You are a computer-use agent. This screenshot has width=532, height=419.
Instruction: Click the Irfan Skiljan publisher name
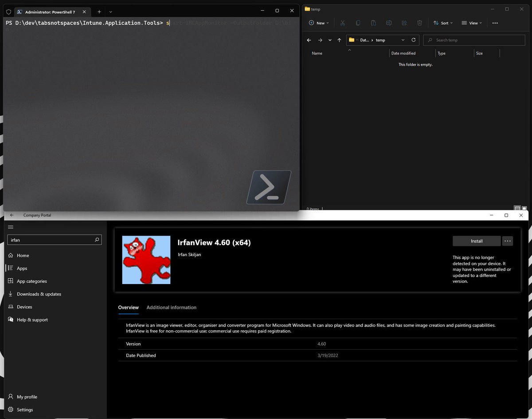[x=189, y=254]
